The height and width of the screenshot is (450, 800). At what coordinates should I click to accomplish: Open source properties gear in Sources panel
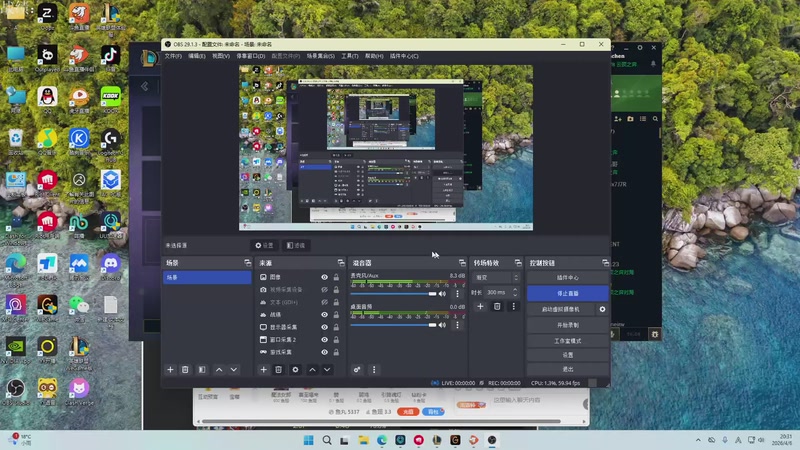tap(295, 369)
